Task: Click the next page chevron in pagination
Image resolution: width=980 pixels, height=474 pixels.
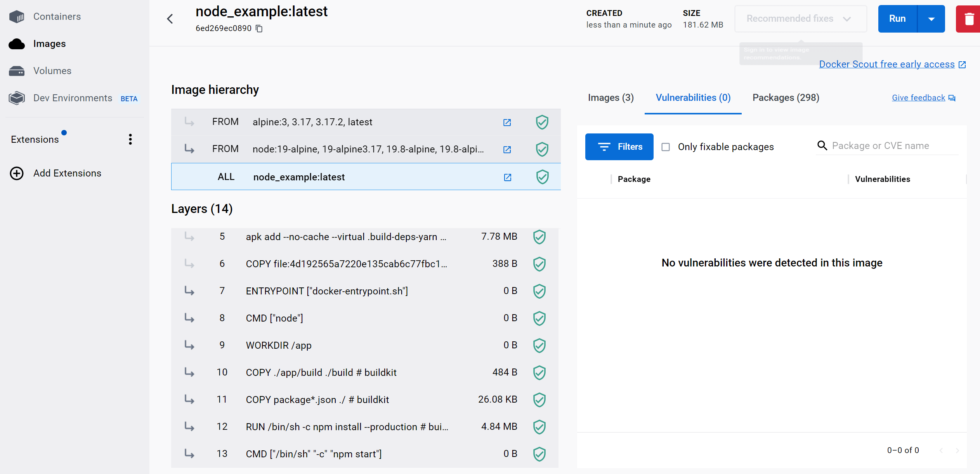Action: pos(957,450)
